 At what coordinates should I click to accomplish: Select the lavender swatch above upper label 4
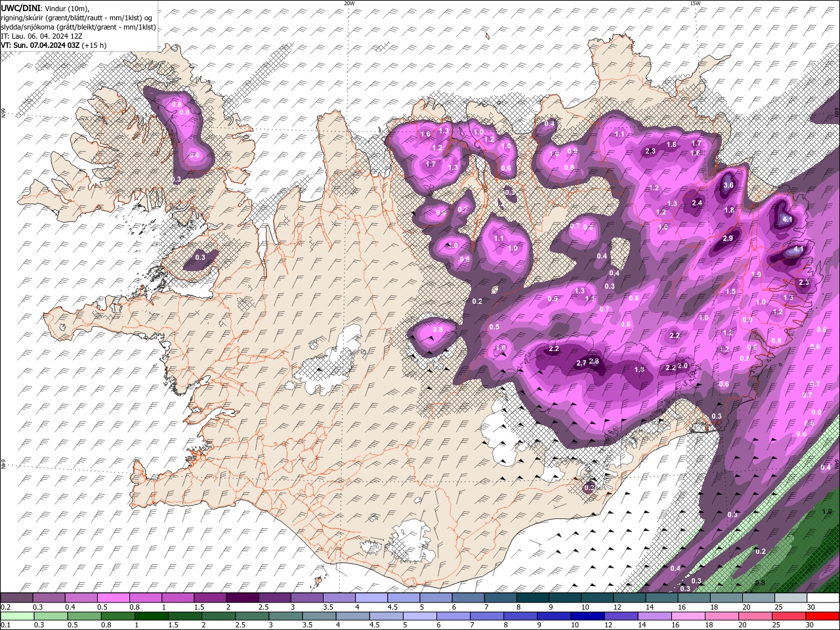tap(370, 598)
